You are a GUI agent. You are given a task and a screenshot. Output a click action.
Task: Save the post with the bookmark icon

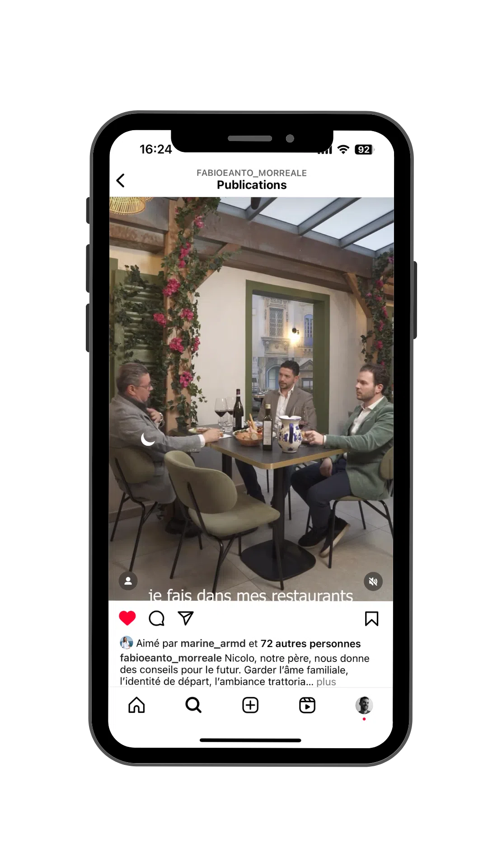371,618
